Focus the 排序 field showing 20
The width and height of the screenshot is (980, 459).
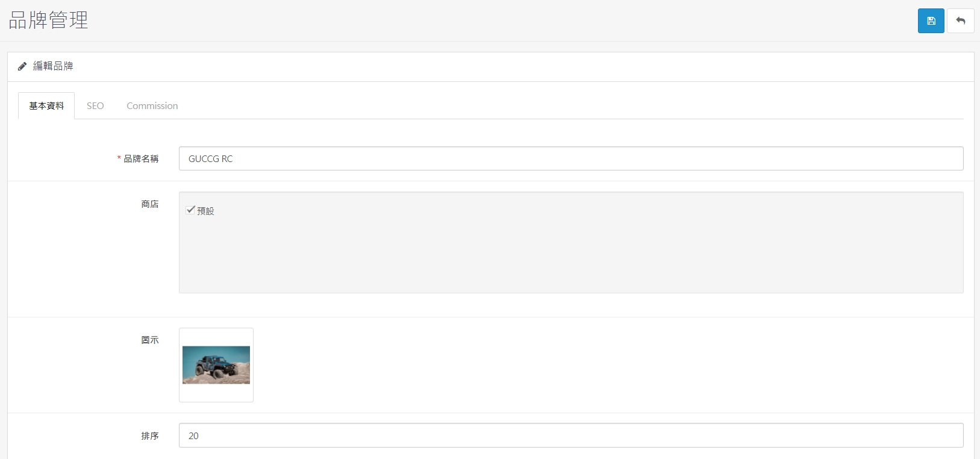[571, 436]
